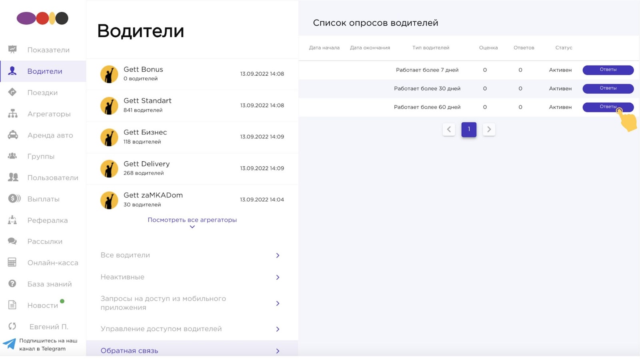Click the Telegram paper plane icon
This screenshot has width=640, height=364.
click(9, 344)
